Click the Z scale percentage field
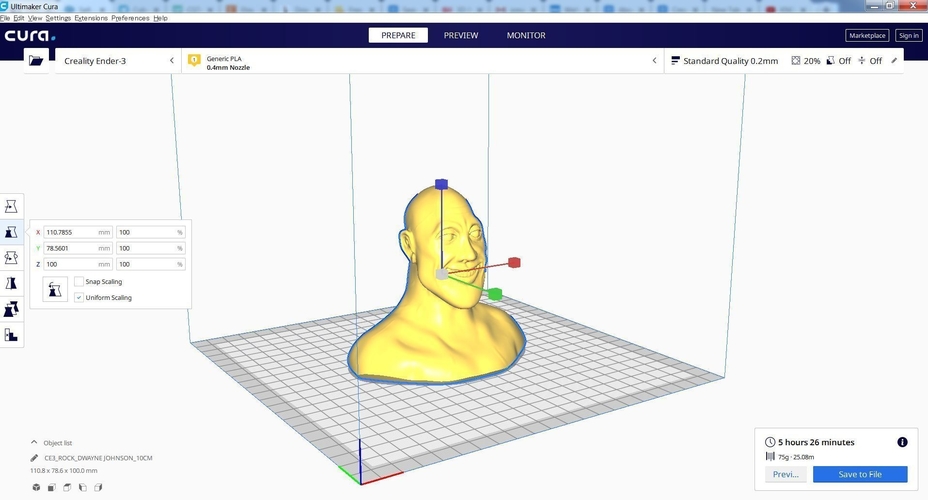The width and height of the screenshot is (928, 500). click(x=150, y=264)
